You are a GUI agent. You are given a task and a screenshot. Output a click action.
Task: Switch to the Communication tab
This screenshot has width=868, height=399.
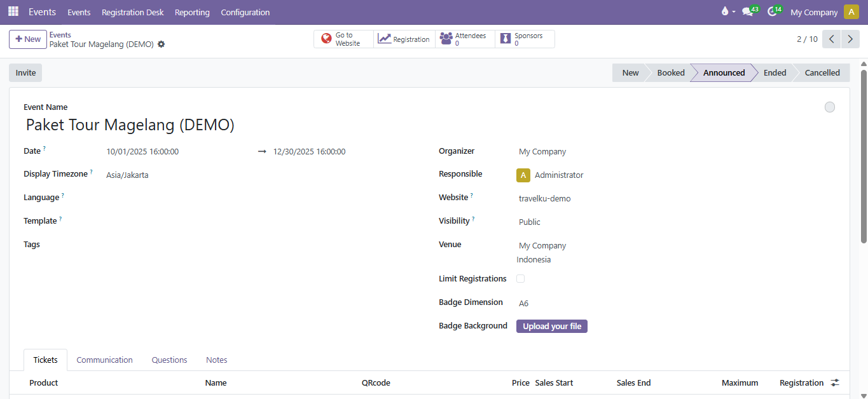pyautogui.click(x=104, y=360)
